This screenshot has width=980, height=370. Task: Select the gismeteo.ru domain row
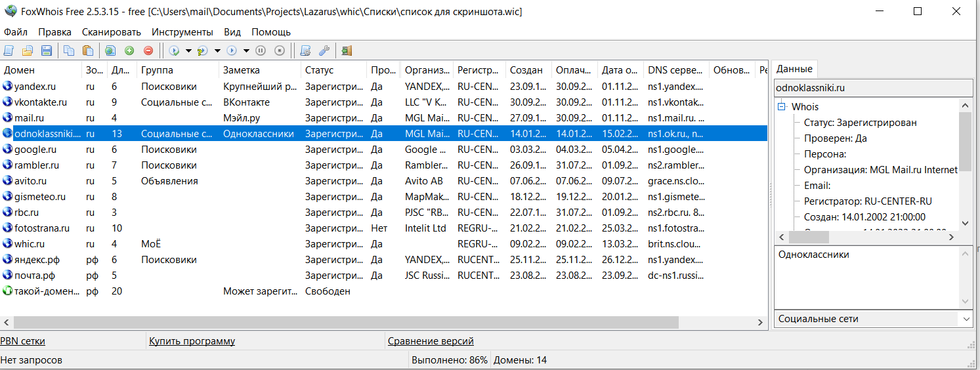coord(384,197)
